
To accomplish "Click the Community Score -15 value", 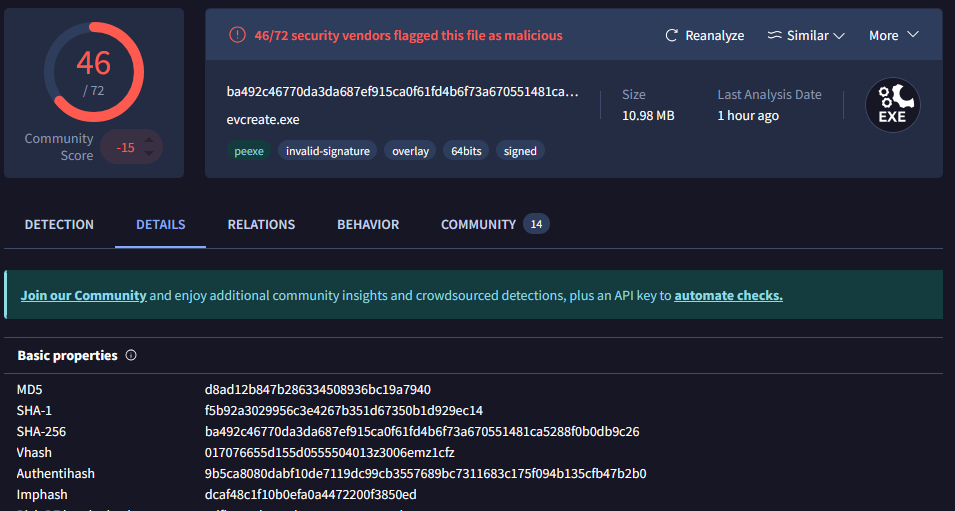I will (125, 147).
